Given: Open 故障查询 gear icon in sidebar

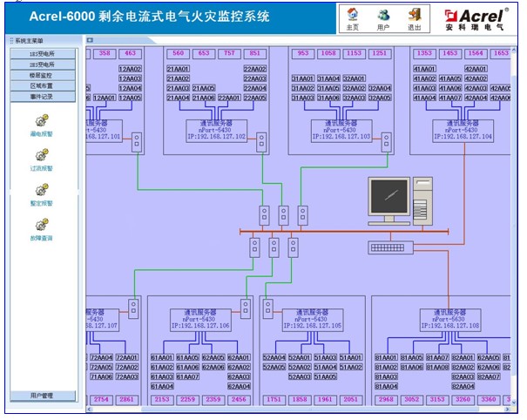Looking at the screenshot, I should (x=42, y=224).
